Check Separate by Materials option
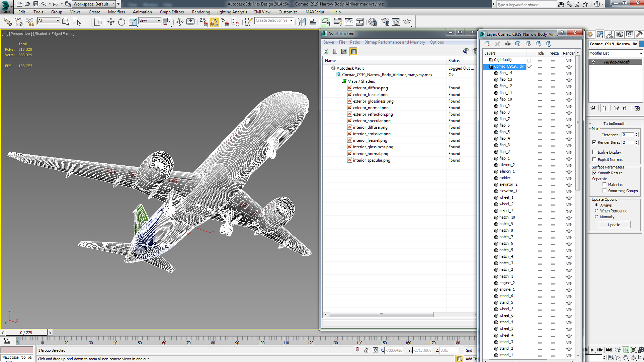Image resolution: width=644 pixels, height=362 pixels. [605, 185]
